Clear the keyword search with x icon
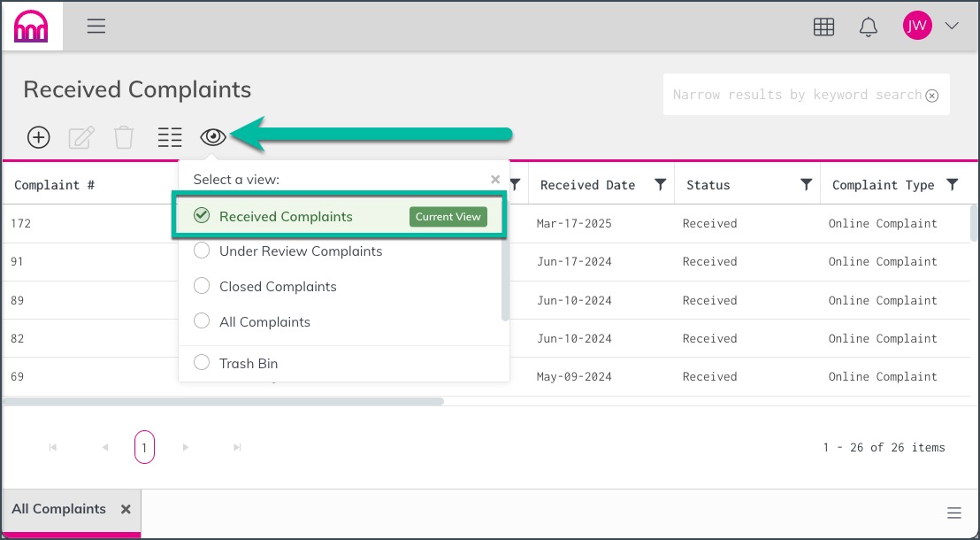980x540 pixels. pyautogui.click(x=932, y=95)
